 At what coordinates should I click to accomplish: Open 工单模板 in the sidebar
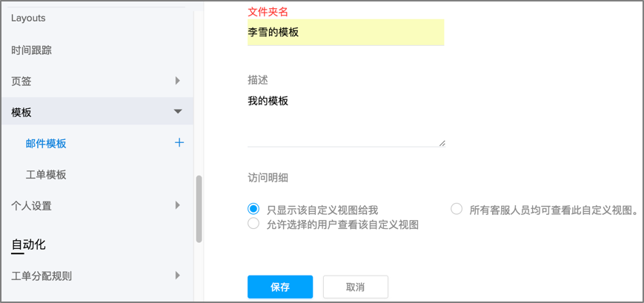pos(46,175)
